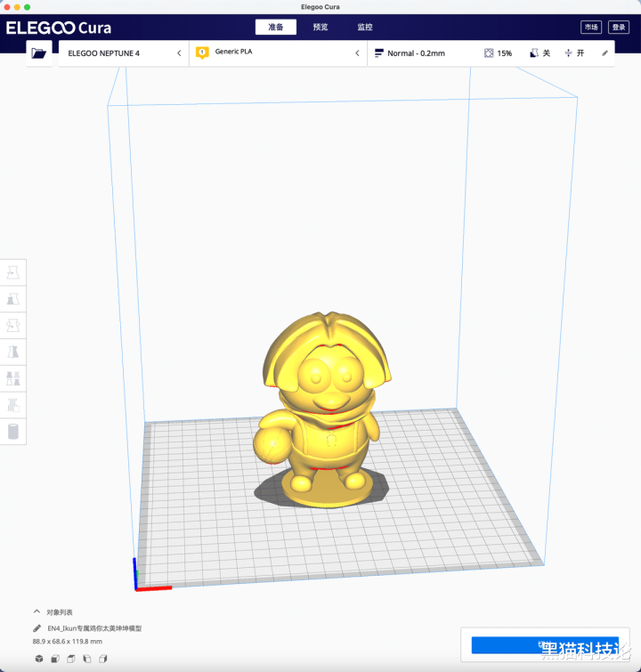Switch to the right side view cube icon
The width and height of the screenshot is (641, 672).
coord(103,659)
